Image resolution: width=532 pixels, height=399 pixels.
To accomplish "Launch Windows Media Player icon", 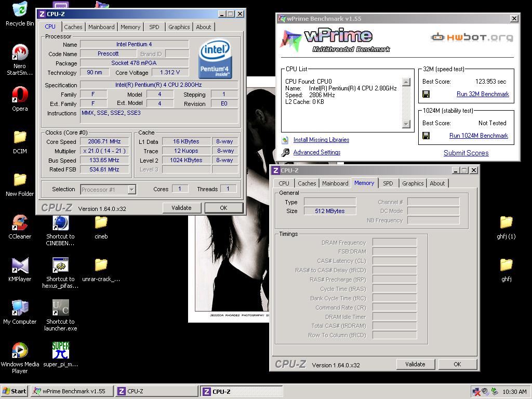I will (20, 351).
